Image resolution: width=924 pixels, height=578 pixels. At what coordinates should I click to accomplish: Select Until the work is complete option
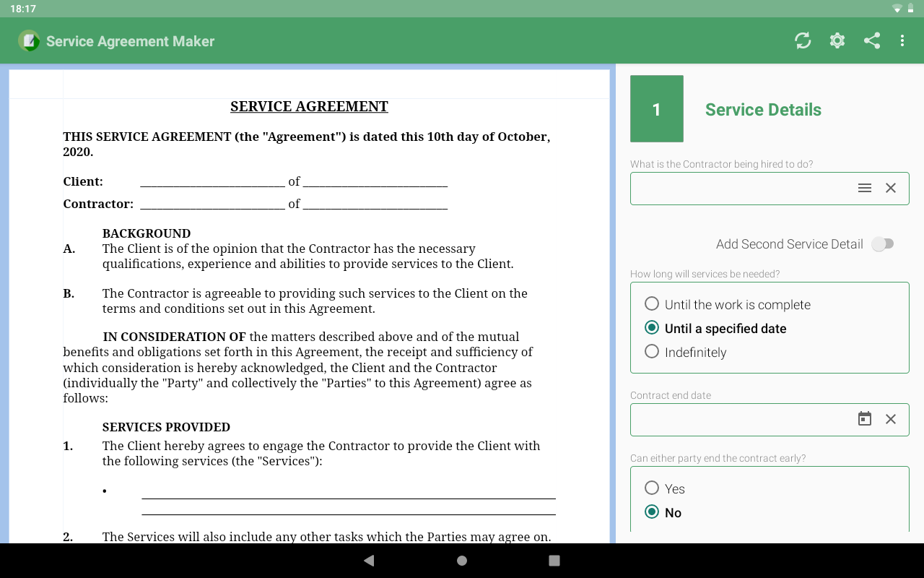click(728, 304)
